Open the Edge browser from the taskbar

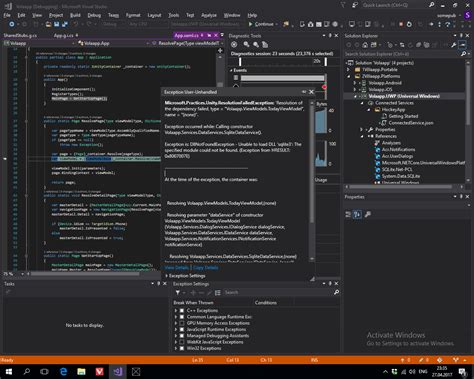(63, 371)
